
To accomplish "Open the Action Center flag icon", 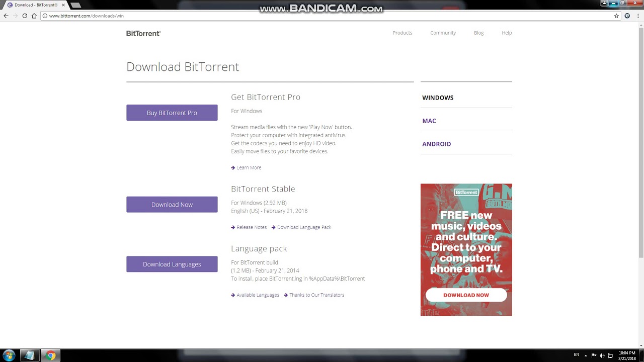I will coord(594,355).
